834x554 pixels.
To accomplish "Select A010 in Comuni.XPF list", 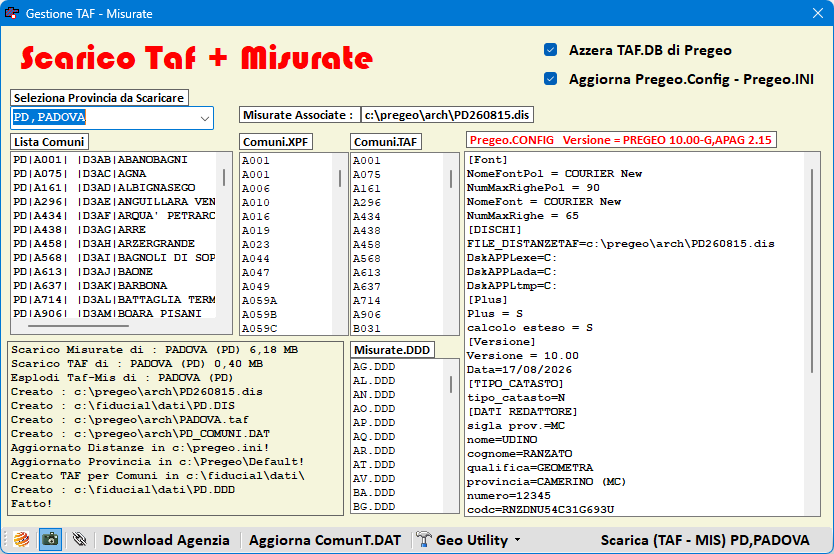I will pyautogui.click(x=287, y=203).
